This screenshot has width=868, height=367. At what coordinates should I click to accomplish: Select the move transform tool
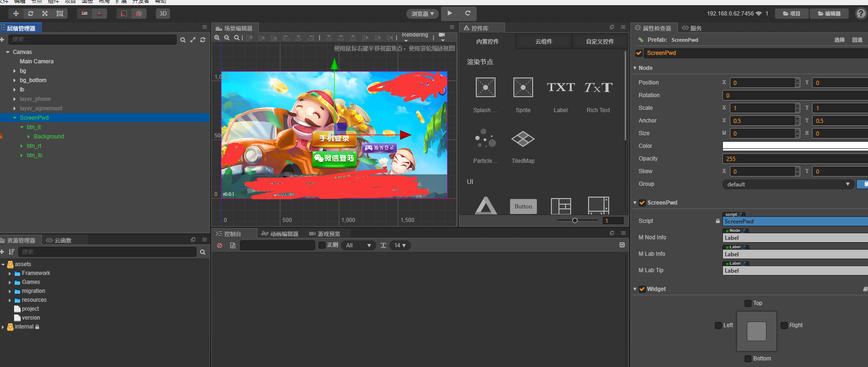16,14
